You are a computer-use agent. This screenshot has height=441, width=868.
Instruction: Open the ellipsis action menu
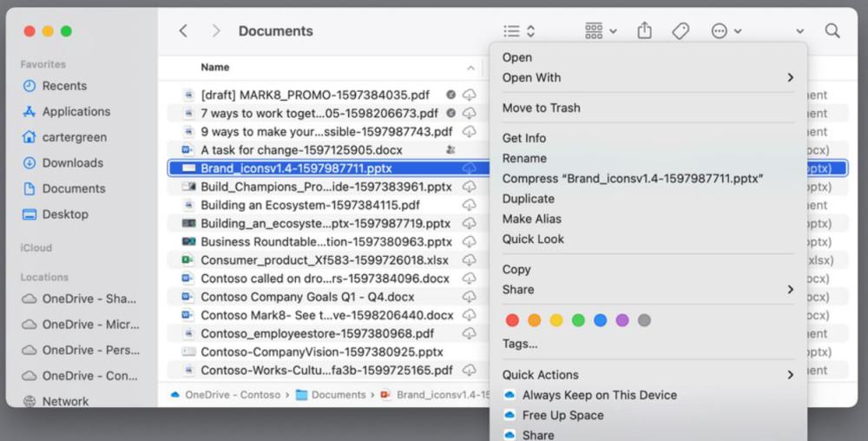[726, 31]
